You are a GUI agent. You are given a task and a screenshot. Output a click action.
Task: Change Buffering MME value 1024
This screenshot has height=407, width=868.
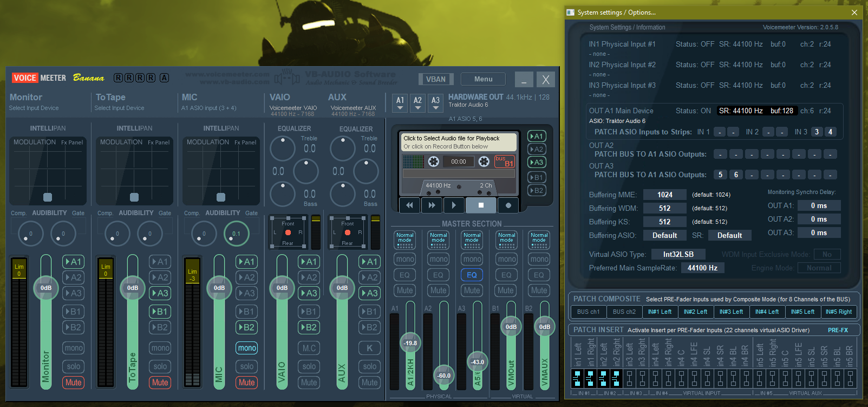pyautogui.click(x=665, y=195)
